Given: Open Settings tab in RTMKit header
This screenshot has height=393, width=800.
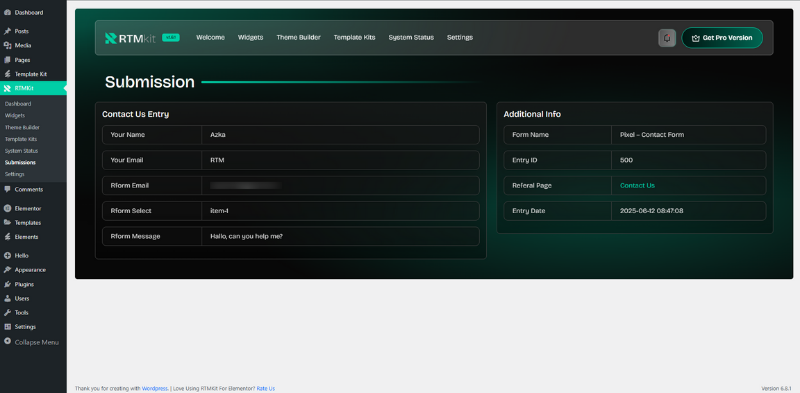Looking at the screenshot, I should pos(460,37).
